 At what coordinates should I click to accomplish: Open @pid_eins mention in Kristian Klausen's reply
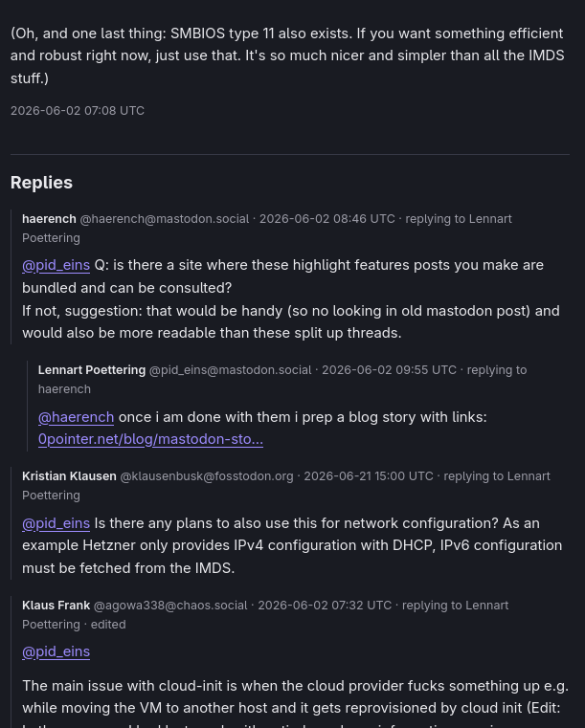tap(56, 523)
